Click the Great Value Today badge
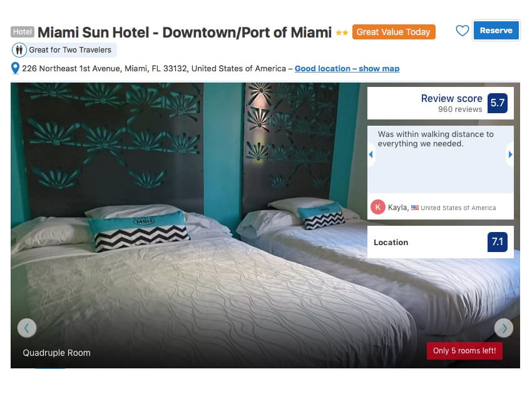Viewport: 532px width, 394px height. tap(394, 32)
